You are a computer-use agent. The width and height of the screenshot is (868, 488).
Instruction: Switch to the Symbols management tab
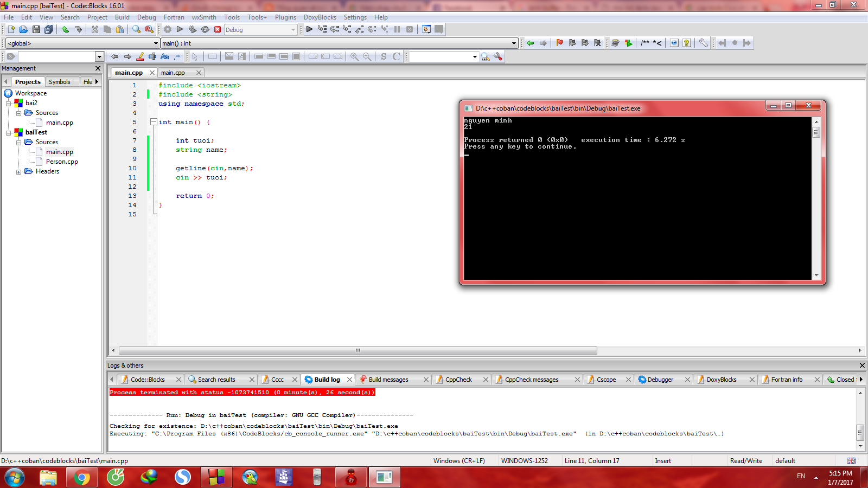point(59,82)
